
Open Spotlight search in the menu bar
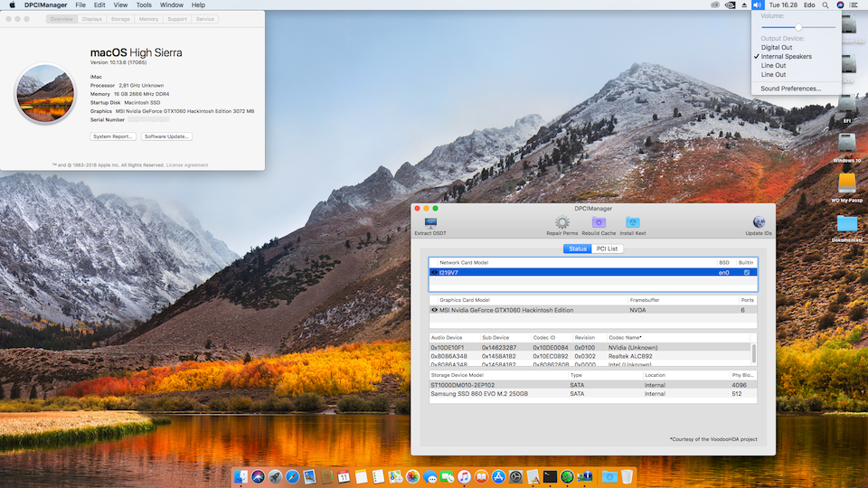[825, 5]
